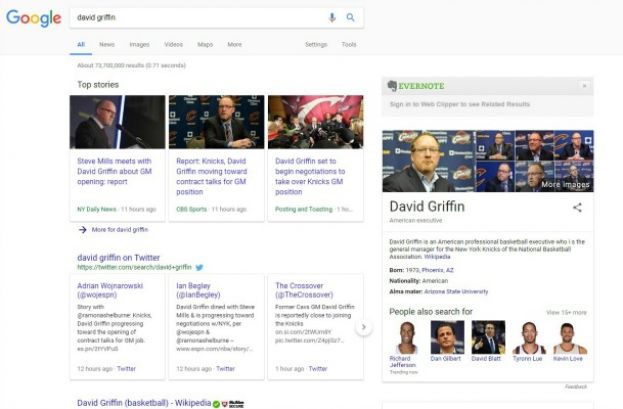Click the large David Griffin knowledge panel photo
The height and width of the screenshot is (409, 623).
point(429,161)
